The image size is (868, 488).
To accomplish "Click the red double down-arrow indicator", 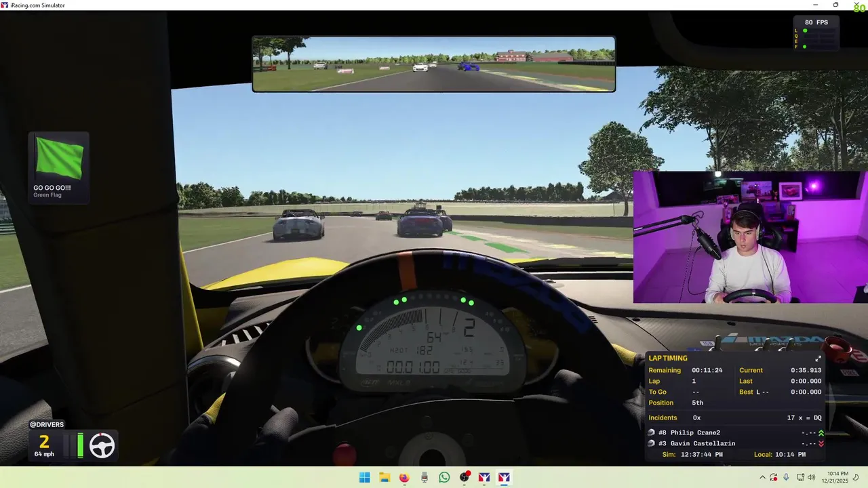I will 821,443.
